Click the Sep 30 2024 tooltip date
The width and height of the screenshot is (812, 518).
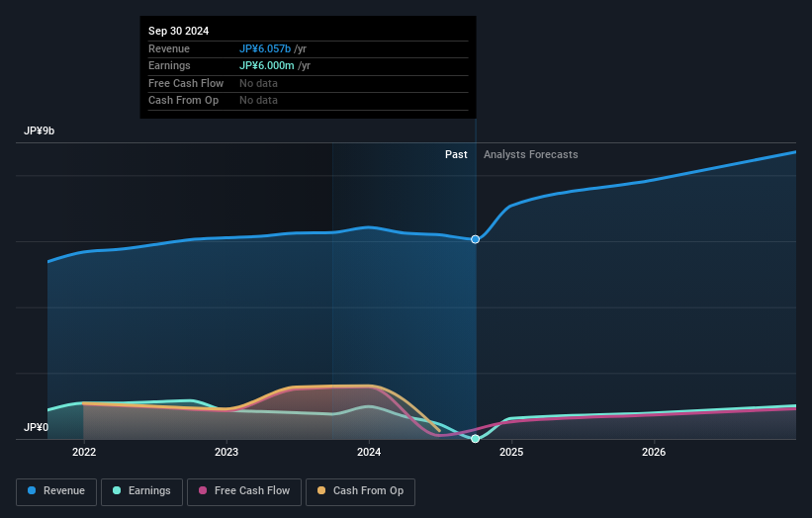coord(179,31)
